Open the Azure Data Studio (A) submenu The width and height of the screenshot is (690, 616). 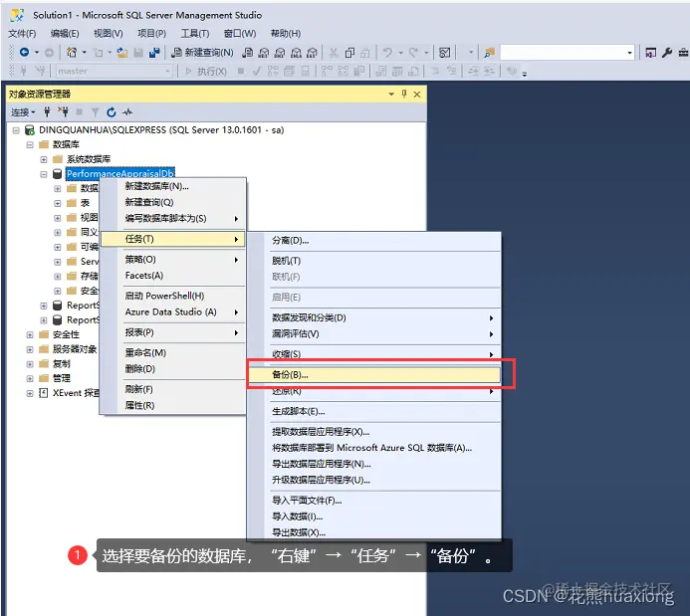(172, 311)
